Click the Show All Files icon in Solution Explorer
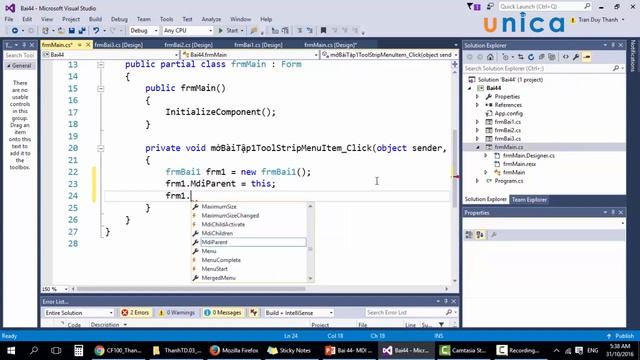The width and height of the screenshot is (640, 360). (x=551, y=57)
